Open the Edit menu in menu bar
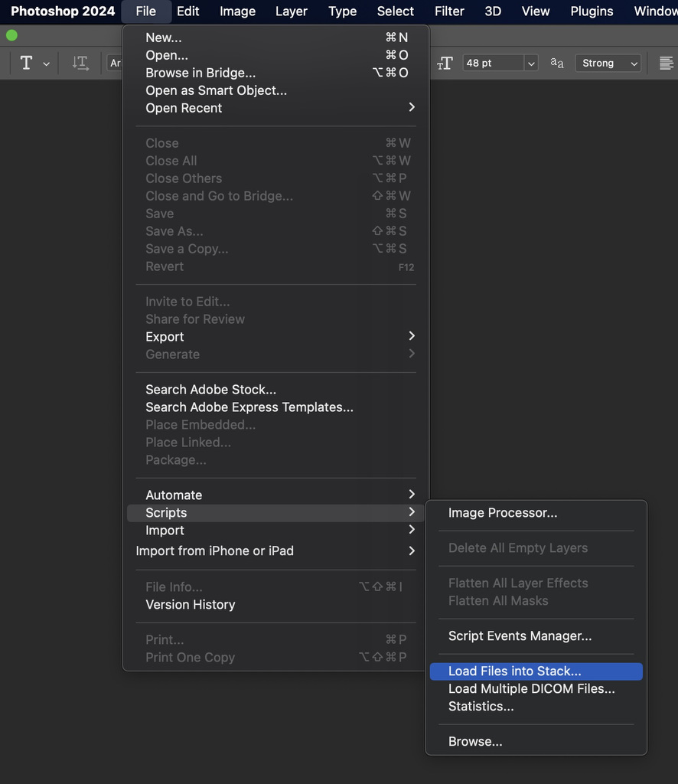Screen dimensions: 678x784 [x=187, y=11]
